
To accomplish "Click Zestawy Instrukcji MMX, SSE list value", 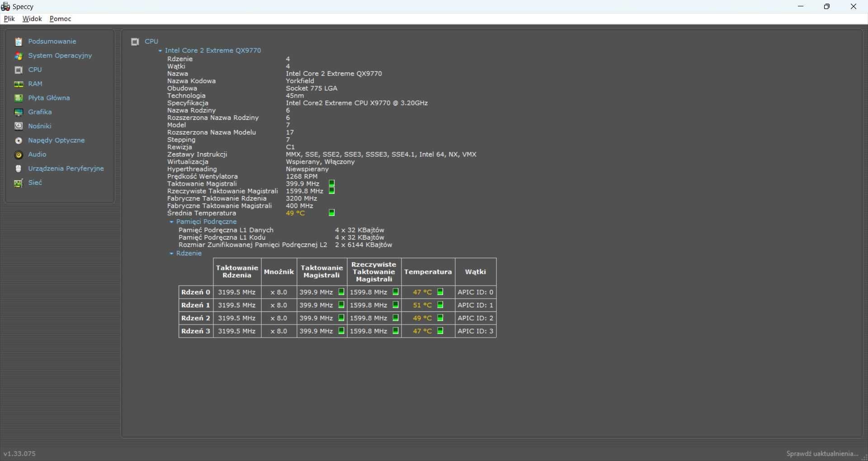I will tap(381, 154).
